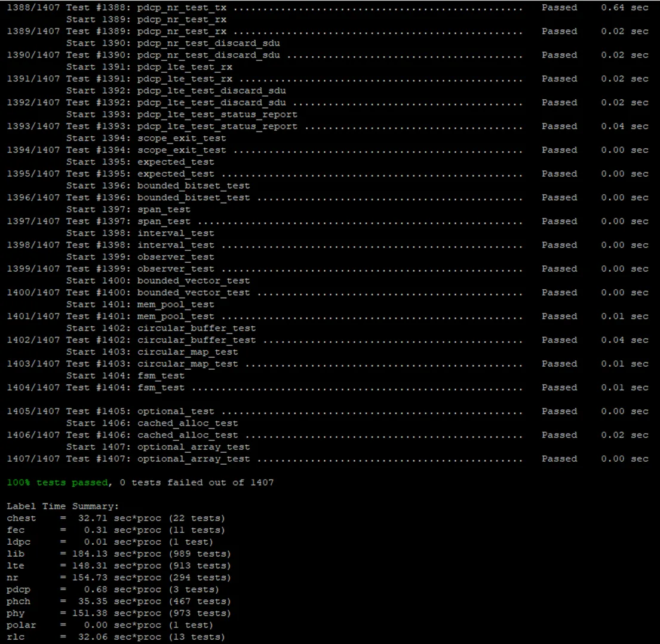Viewport: 660px width, 644px height.
Task: Click the "1395/1407" progress counter
Action: [33, 174]
